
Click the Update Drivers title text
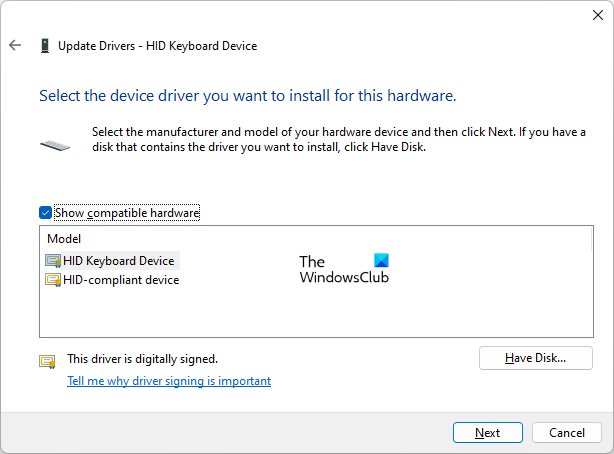tap(157, 46)
